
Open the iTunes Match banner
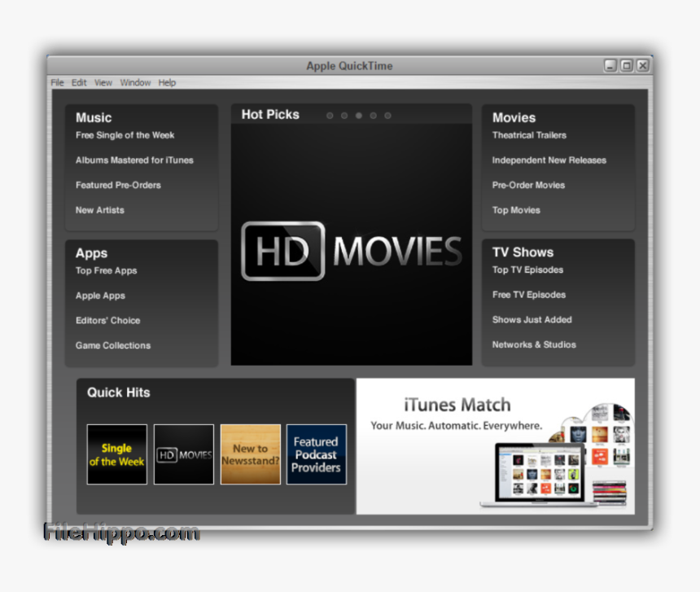click(x=496, y=446)
